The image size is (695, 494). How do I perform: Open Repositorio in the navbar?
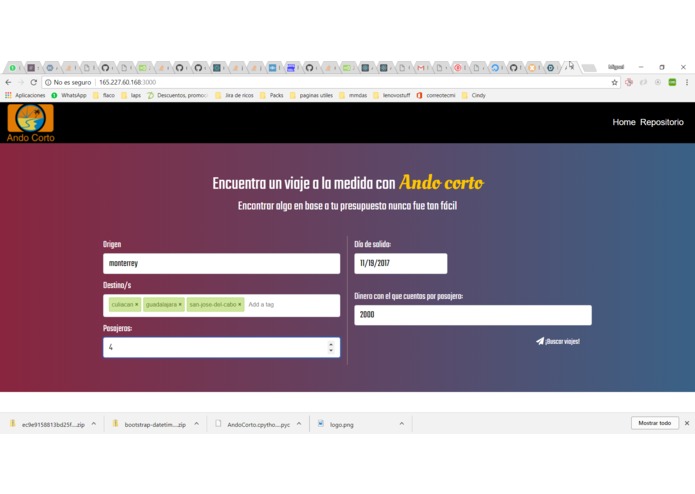coord(661,122)
